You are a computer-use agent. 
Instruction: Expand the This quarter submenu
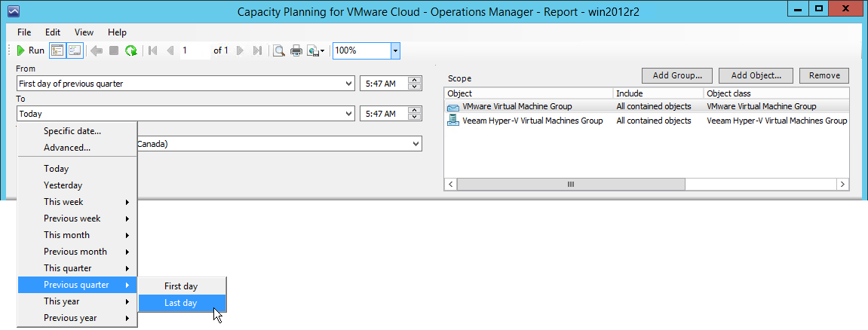pyautogui.click(x=78, y=268)
